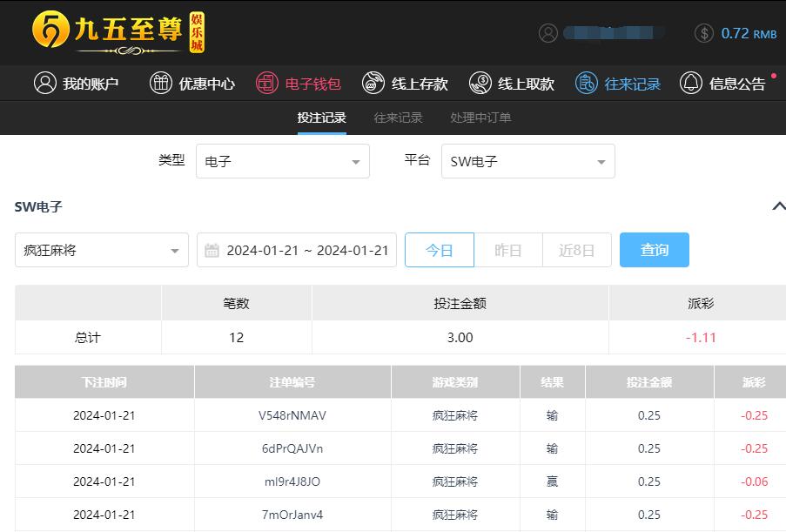Image resolution: width=786 pixels, height=532 pixels.
Task: Select the 今日 date range option
Action: tap(440, 250)
